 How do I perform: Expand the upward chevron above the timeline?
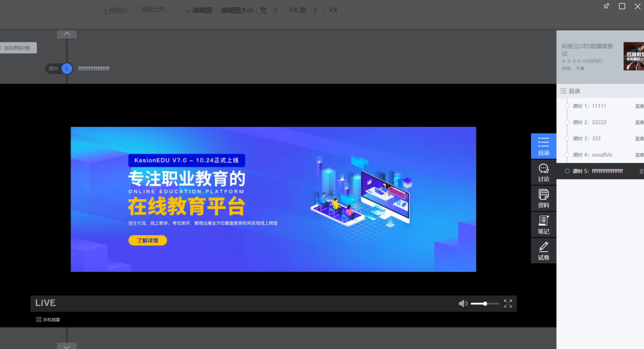point(67,34)
